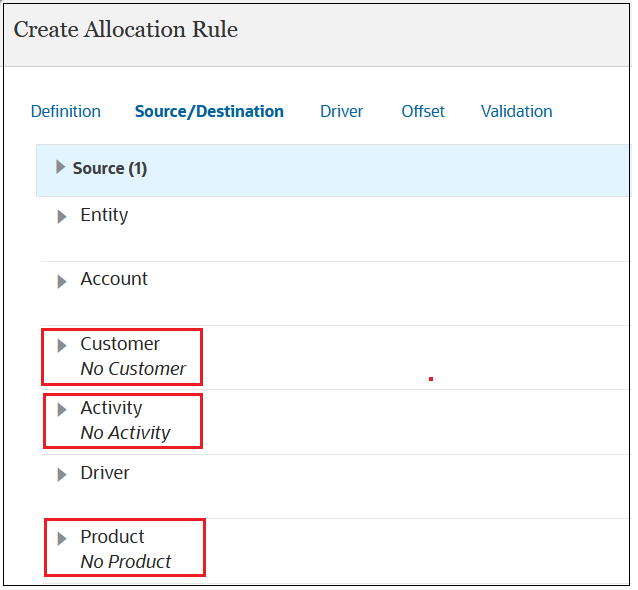Image resolution: width=638 pixels, height=590 pixels.
Task: Expand the Customer dimension triangle
Action: (62, 346)
